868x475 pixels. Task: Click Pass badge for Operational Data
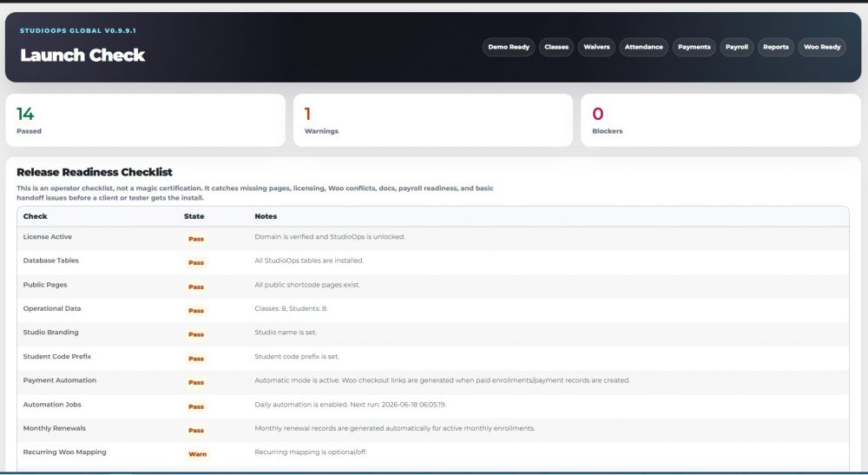click(196, 311)
